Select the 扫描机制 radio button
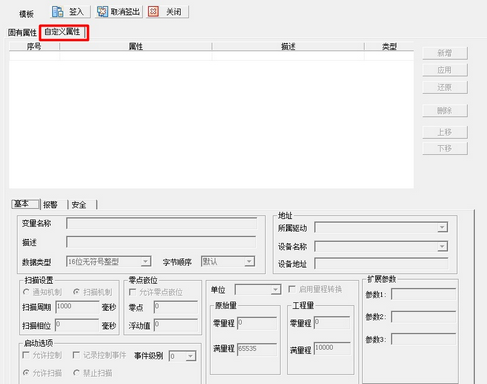Image resolution: width=487 pixels, height=384 pixels. pyautogui.click(x=76, y=292)
